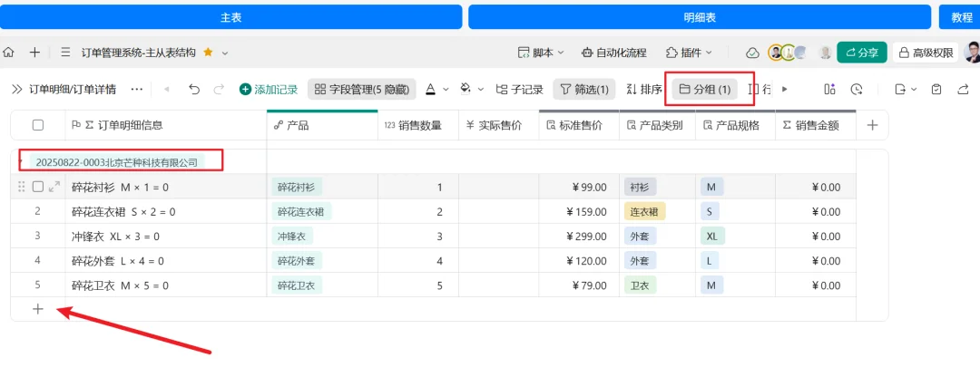Click the redo arrow

coord(218,89)
